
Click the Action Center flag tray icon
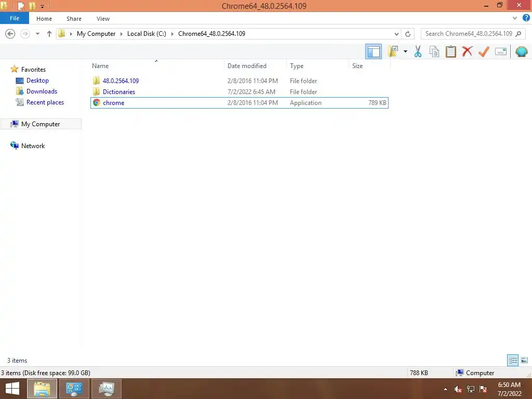click(x=483, y=389)
